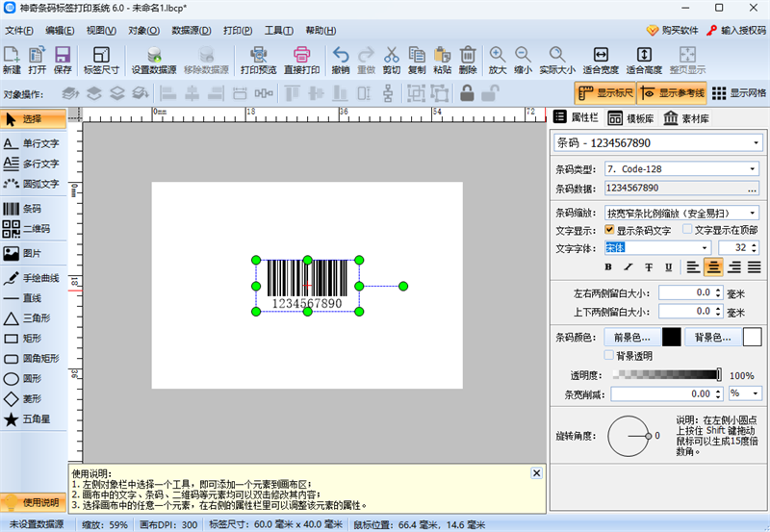Click the 设置数据源 data source icon
Screen dimensions: 770x532
[x=154, y=60]
